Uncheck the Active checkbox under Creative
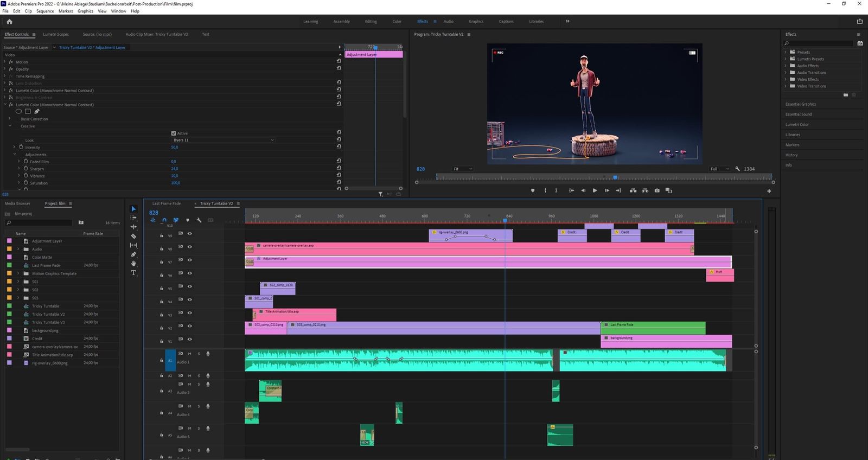Viewport: 868px width, 460px height. 174,133
